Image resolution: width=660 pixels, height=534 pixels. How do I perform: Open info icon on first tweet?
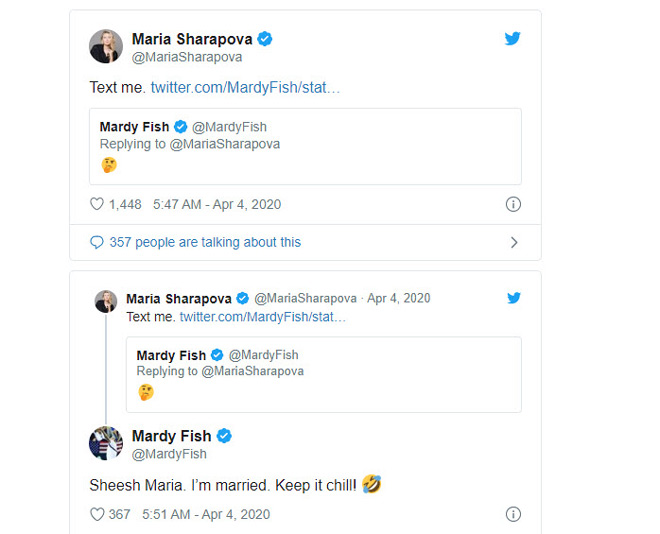pos(513,204)
